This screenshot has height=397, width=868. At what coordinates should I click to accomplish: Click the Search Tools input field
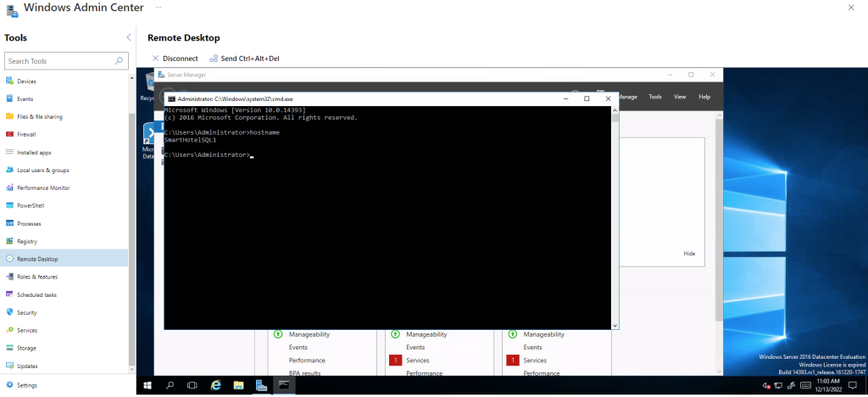66,61
